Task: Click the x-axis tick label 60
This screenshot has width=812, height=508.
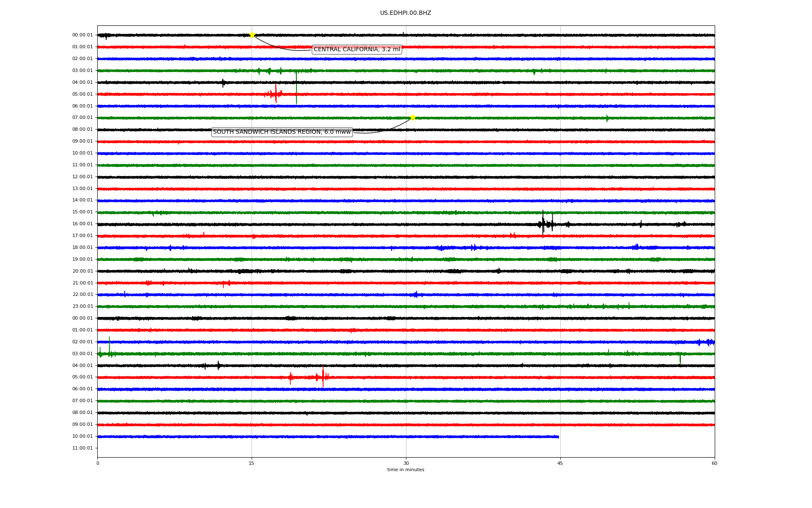Action: coord(714,463)
